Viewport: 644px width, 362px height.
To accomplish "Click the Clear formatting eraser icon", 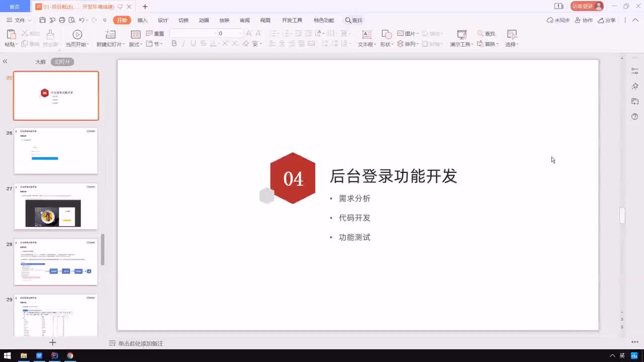I will pos(246,44).
